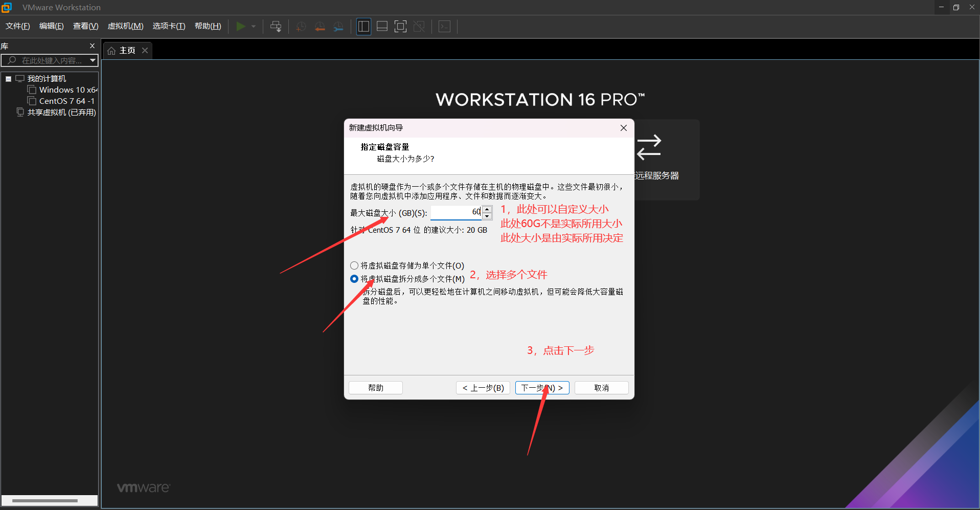The width and height of the screenshot is (980, 510).
Task: Click the full screen mode icon
Action: (x=401, y=27)
